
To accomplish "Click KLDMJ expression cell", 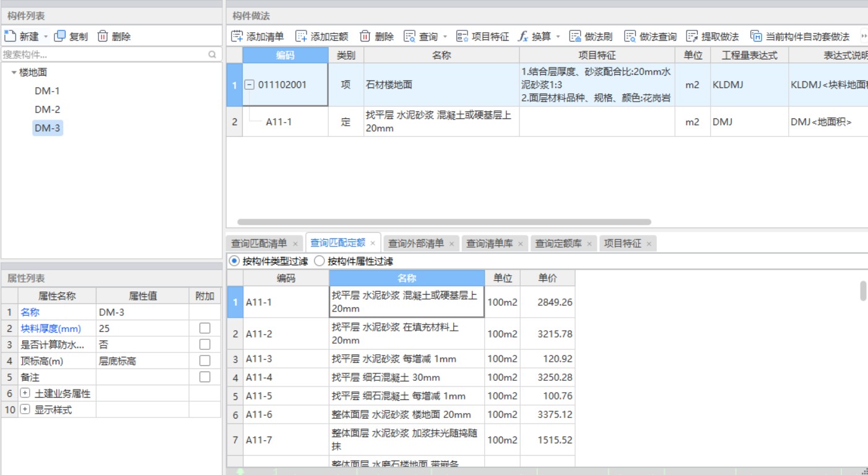I will pos(749,85).
